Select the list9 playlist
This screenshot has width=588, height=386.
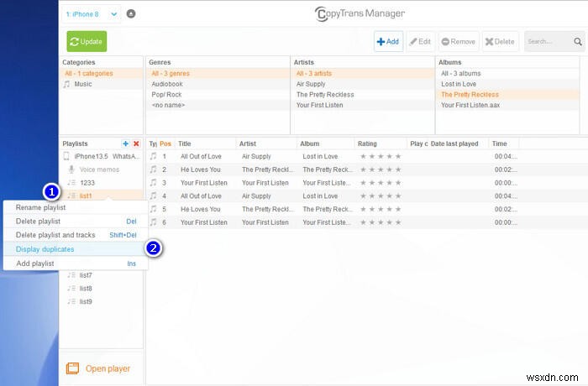102,301
